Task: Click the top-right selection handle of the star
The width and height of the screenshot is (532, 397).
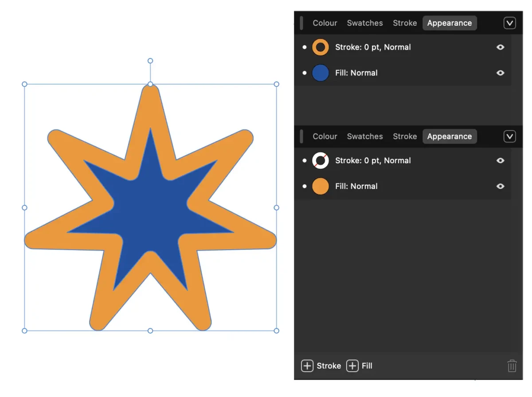Action: click(277, 84)
